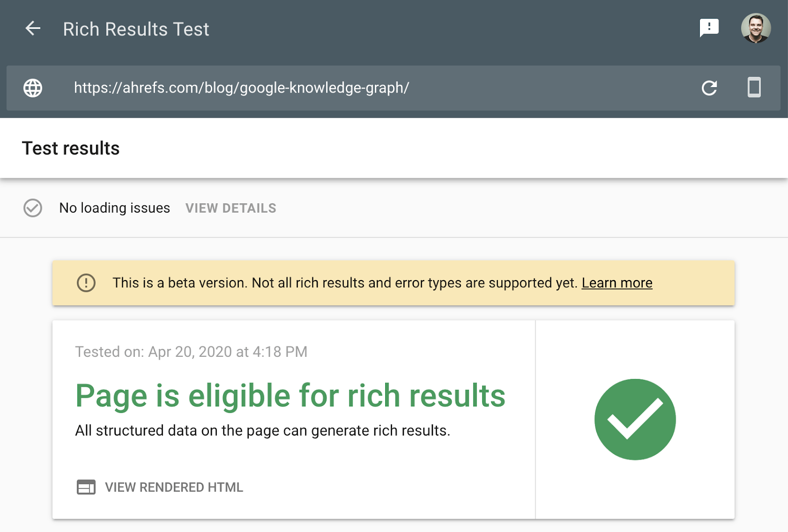Click the beta warning exclamation icon
The image size is (788, 532).
(86, 283)
